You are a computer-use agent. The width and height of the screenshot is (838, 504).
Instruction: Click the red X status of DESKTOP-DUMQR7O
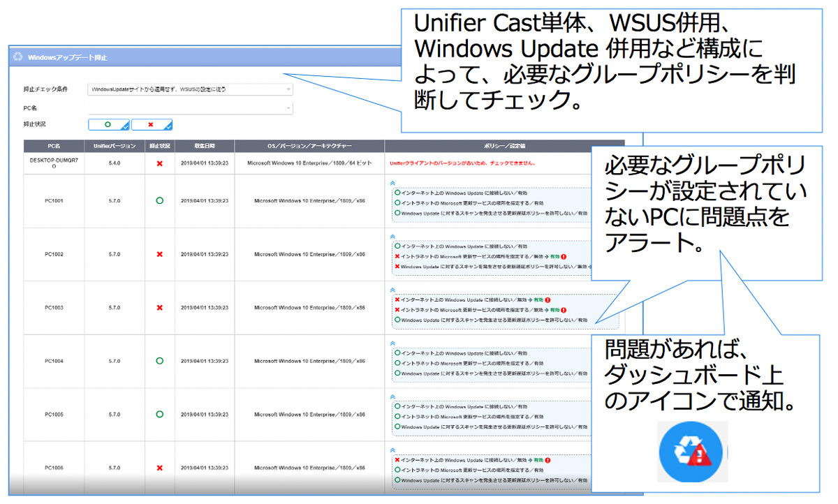159,163
